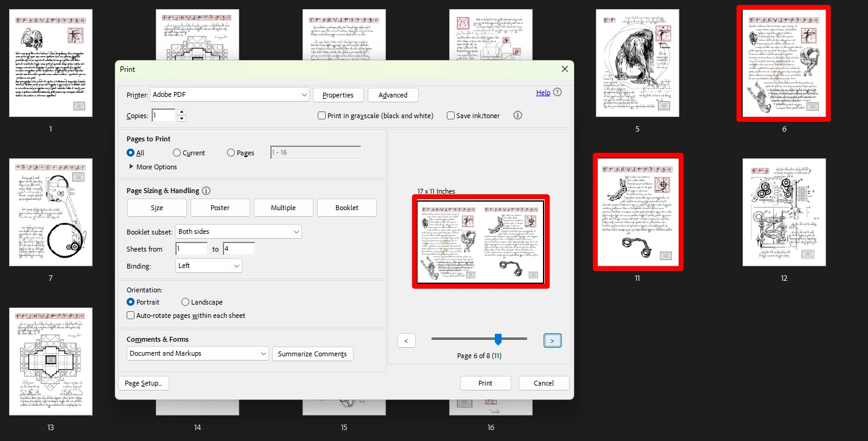Click the Pages range field showing 1 - 16
This screenshot has width=868, height=441.
315,153
